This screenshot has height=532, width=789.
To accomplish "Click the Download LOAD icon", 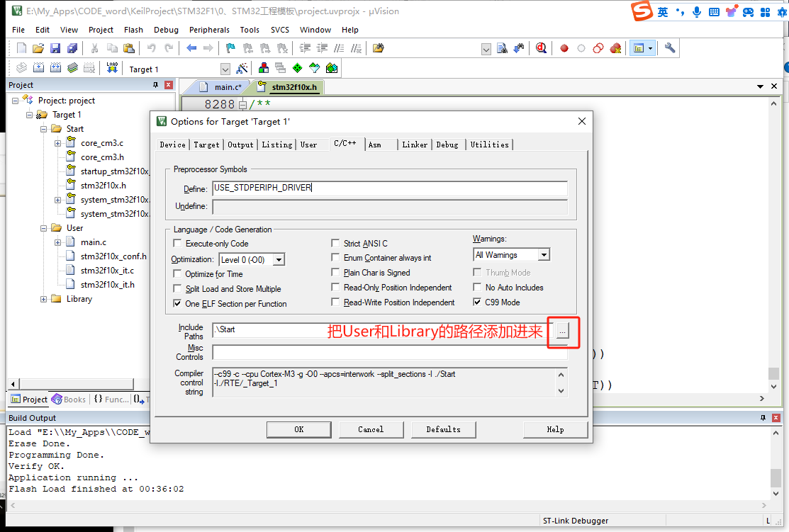I will coord(112,68).
